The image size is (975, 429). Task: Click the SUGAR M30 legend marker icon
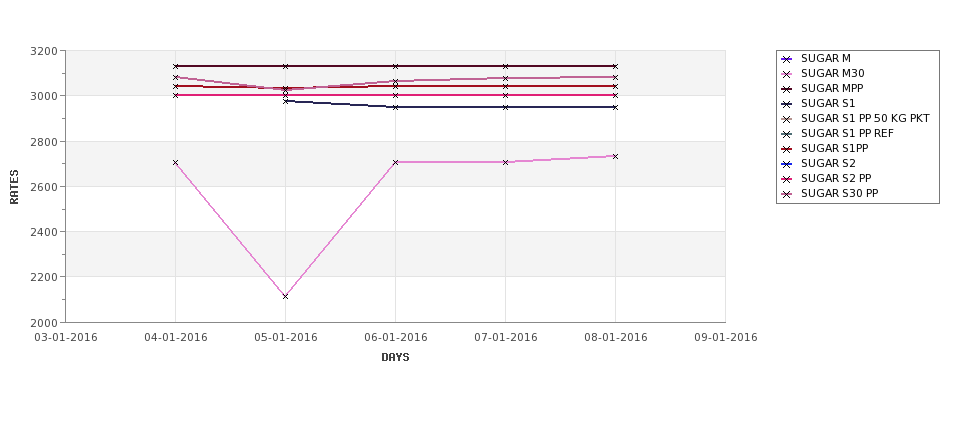[787, 74]
